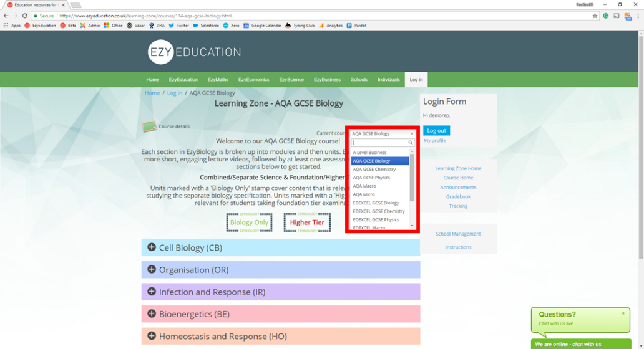Image resolution: width=644 pixels, height=349 pixels.
Task: Open the EzyMaths navigation menu item
Action: pyautogui.click(x=218, y=80)
